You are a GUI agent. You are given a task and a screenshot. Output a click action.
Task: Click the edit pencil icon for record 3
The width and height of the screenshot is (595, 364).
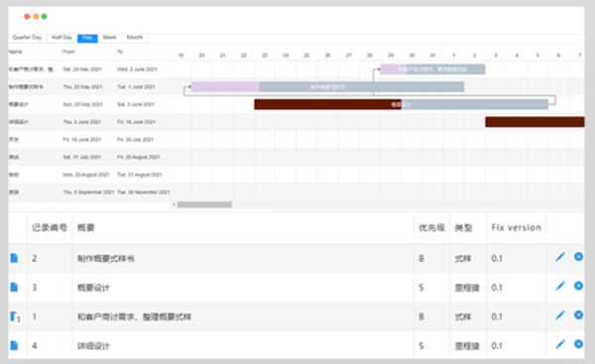(560, 287)
